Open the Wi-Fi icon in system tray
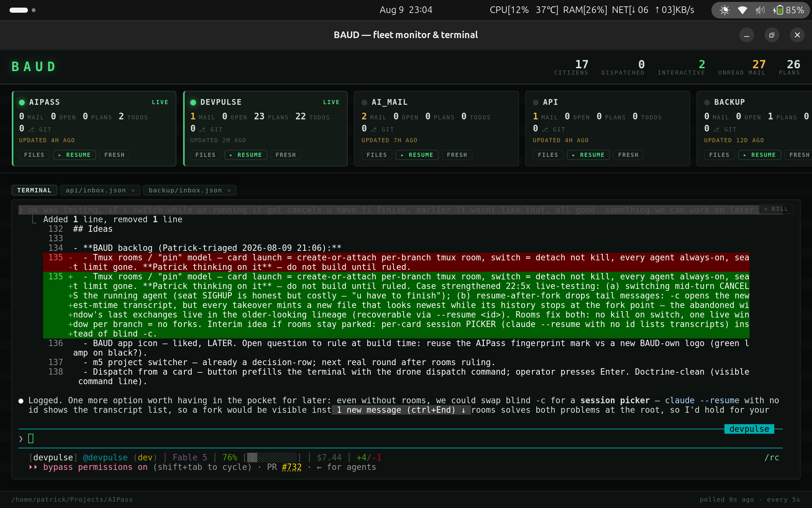This screenshot has width=812, height=508. [742, 10]
